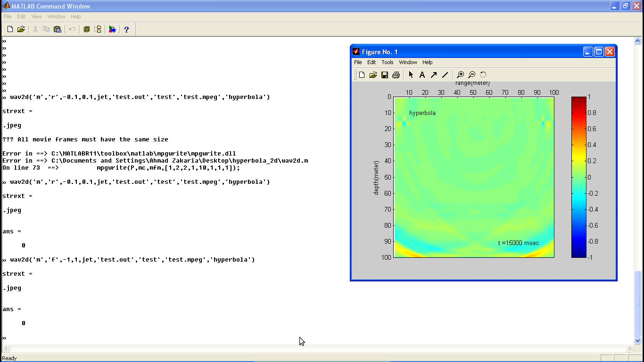The width and height of the screenshot is (644, 362).
Task: Undo the last Command Window action
Action: [71, 29]
